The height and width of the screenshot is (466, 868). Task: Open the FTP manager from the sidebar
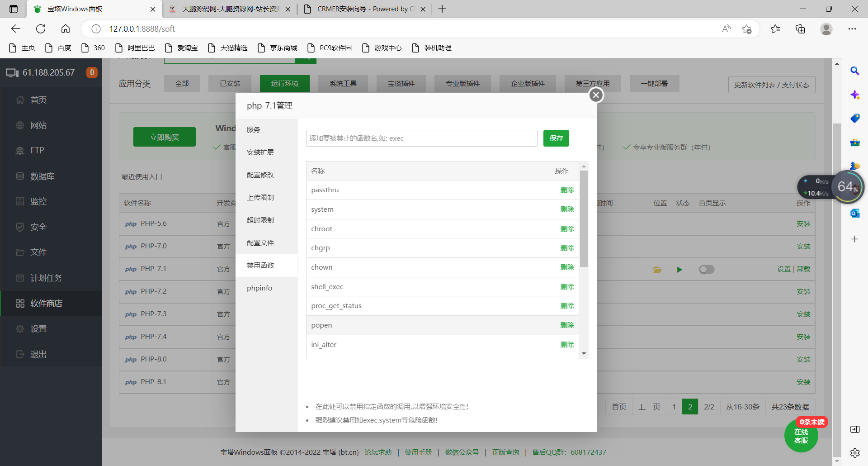[37, 150]
